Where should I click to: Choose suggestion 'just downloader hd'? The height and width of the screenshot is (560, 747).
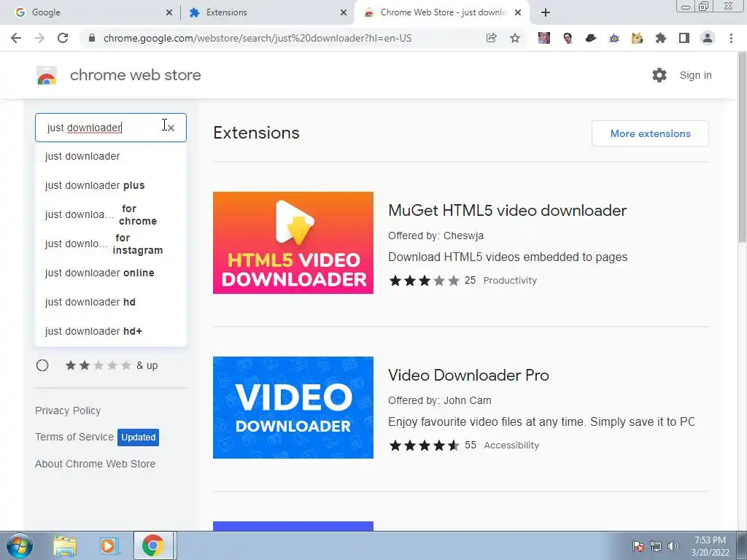111,302
